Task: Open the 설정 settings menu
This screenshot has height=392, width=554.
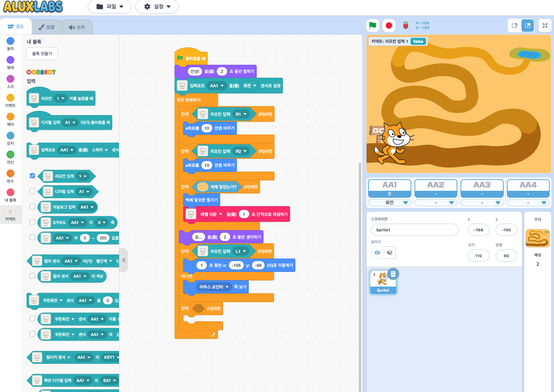Action: coord(157,7)
